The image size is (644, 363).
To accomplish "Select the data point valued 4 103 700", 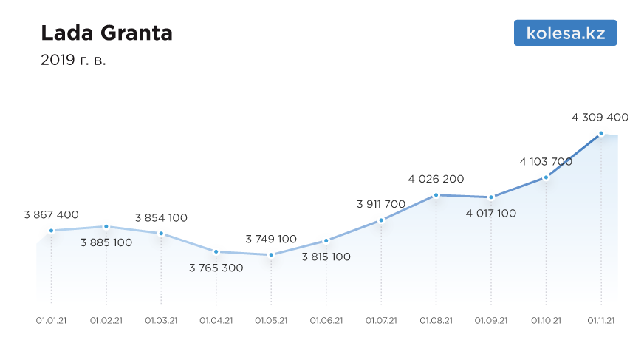I will (x=546, y=177).
